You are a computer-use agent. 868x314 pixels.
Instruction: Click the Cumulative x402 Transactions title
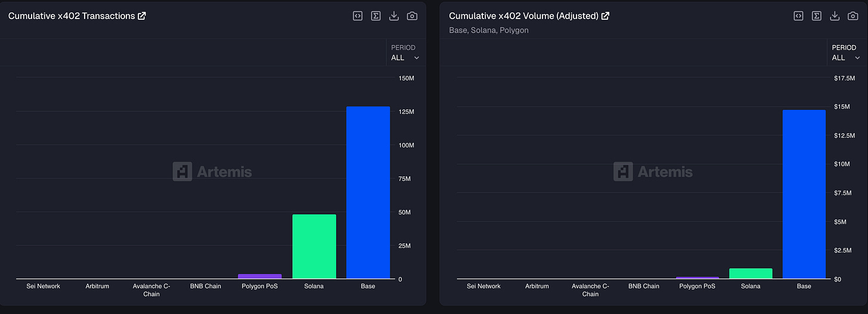pyautogui.click(x=72, y=16)
